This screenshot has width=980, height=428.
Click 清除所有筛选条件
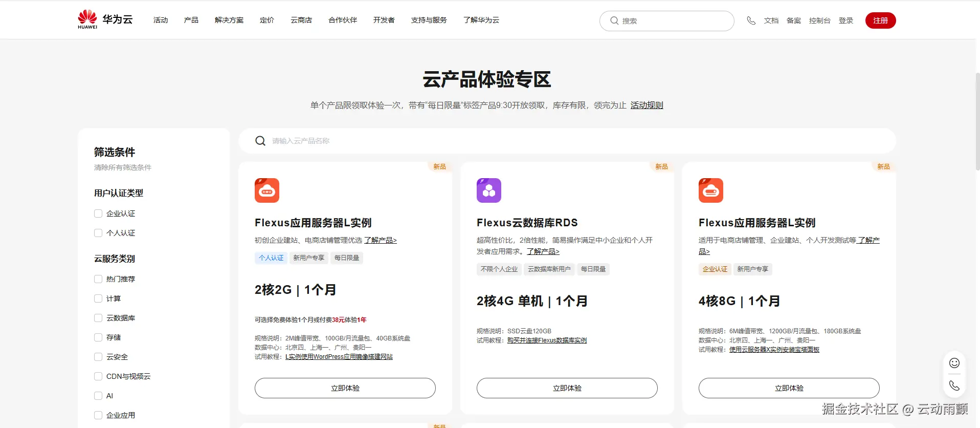123,167
